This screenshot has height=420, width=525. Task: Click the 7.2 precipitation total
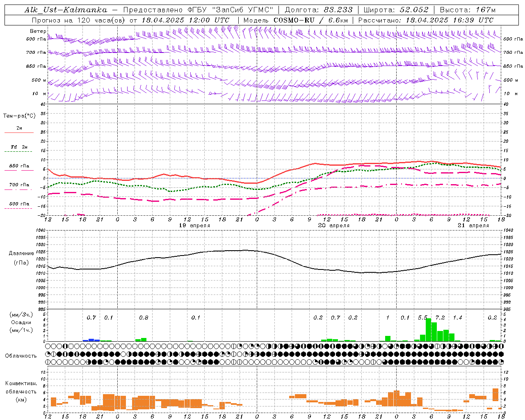coord(440,318)
